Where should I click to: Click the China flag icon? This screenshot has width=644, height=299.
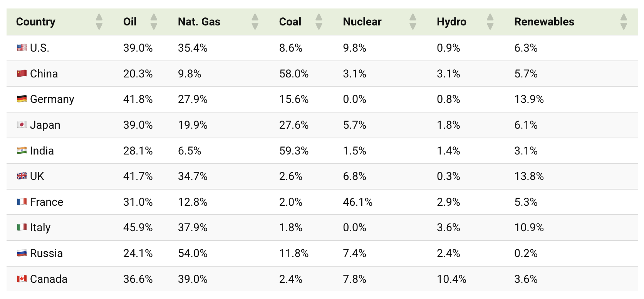[x=22, y=74]
